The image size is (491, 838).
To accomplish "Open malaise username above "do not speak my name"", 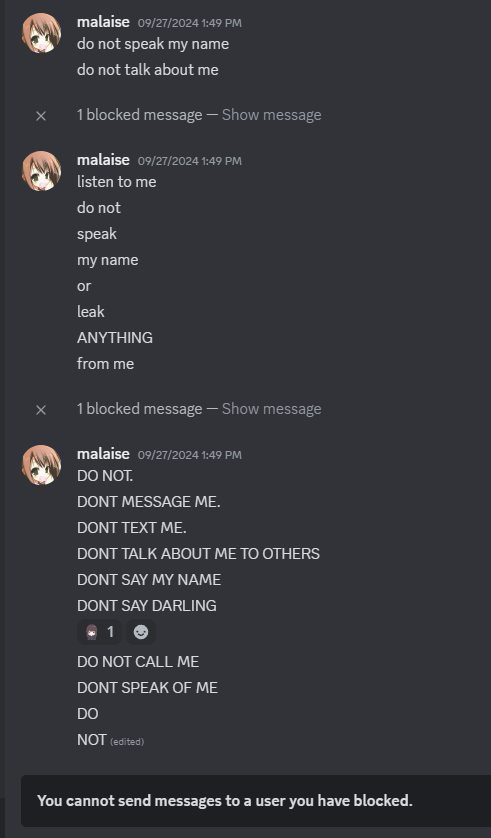I will [x=103, y=22].
